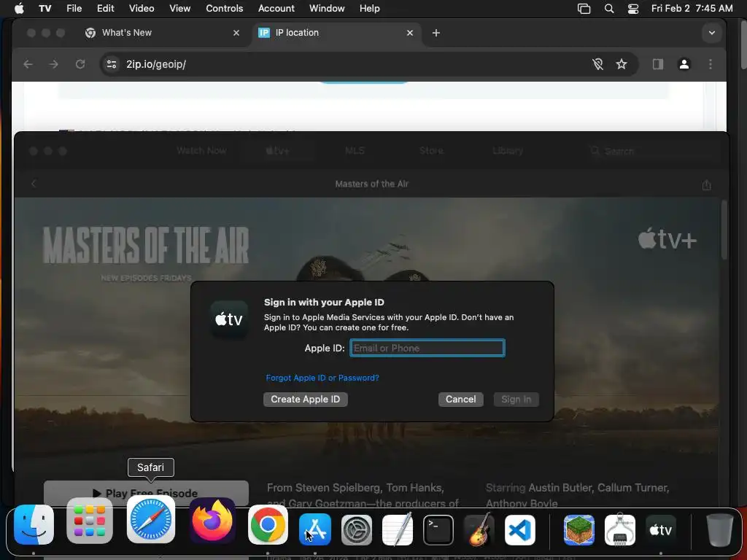Open the Account menu

pyautogui.click(x=276, y=9)
